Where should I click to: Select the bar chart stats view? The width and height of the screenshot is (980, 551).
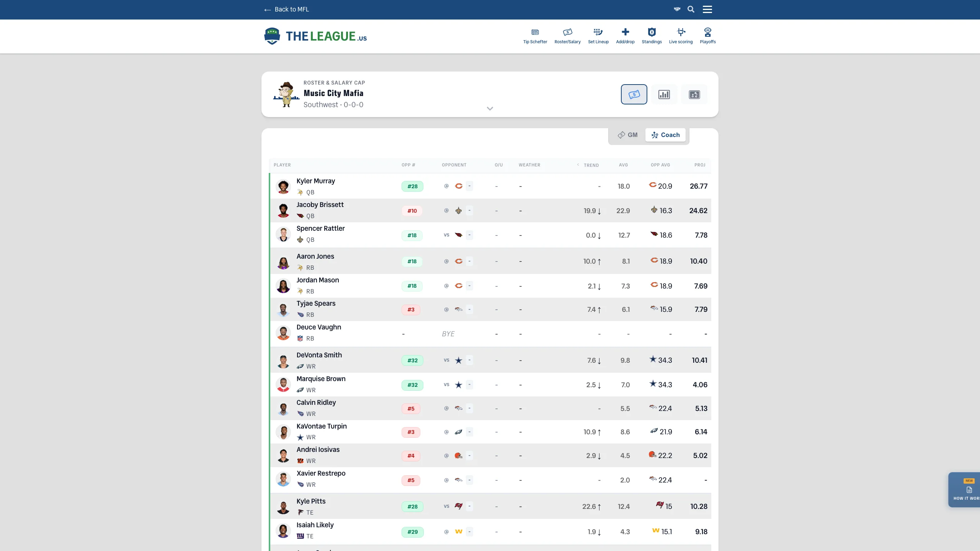664,94
